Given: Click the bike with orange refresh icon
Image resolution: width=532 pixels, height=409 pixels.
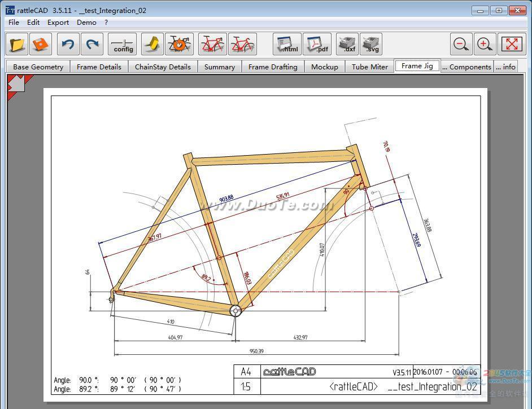Looking at the screenshot, I should coord(179,44).
